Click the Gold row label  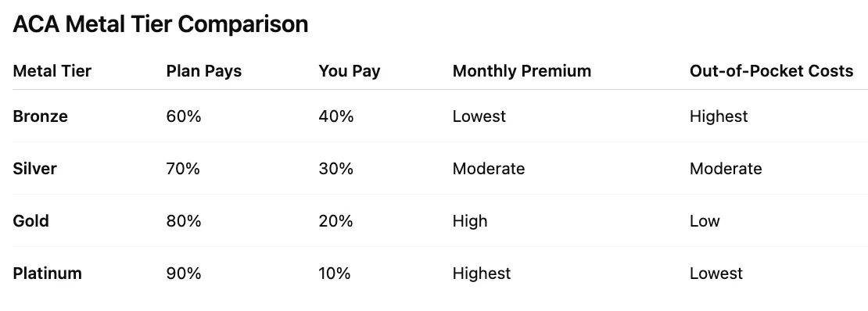coord(31,221)
